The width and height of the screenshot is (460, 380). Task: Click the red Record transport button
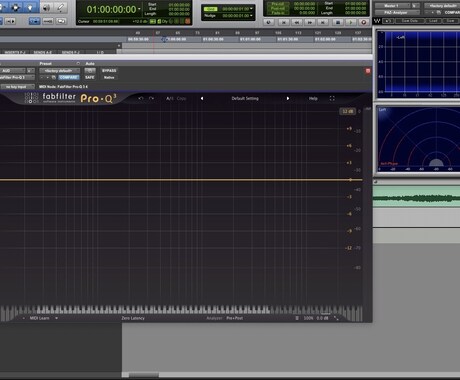(x=364, y=22)
